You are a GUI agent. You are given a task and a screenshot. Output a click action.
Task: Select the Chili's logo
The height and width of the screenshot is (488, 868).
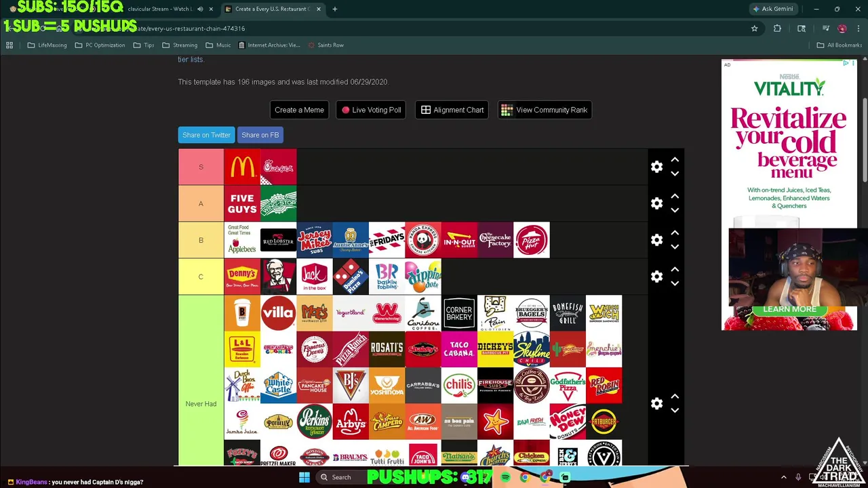pos(459,386)
